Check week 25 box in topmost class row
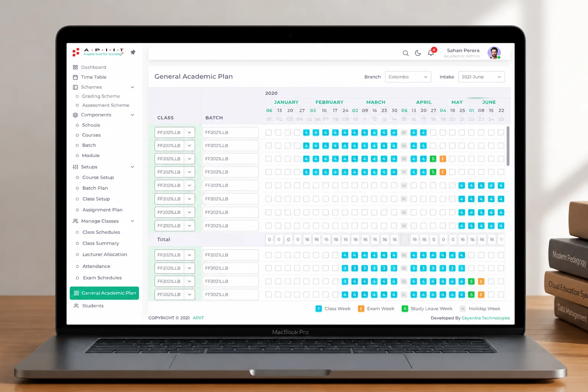This screenshot has width=588, height=392. (x=501, y=132)
